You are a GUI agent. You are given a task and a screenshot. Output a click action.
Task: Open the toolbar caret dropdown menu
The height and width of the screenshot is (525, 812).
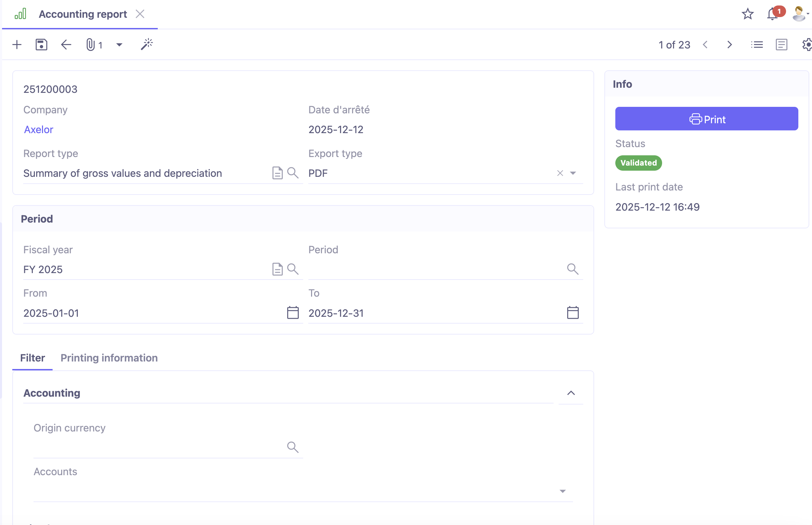pos(119,45)
